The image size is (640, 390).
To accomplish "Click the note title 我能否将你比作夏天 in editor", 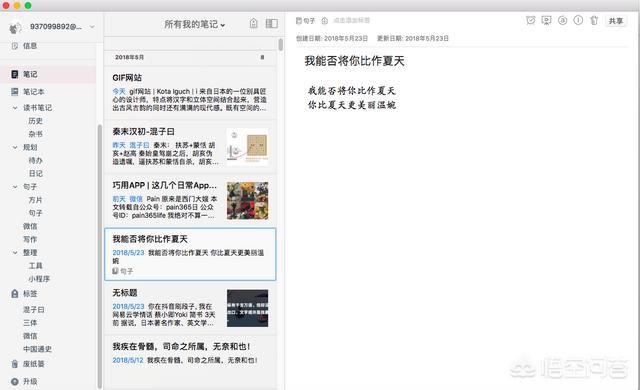I will click(354, 61).
